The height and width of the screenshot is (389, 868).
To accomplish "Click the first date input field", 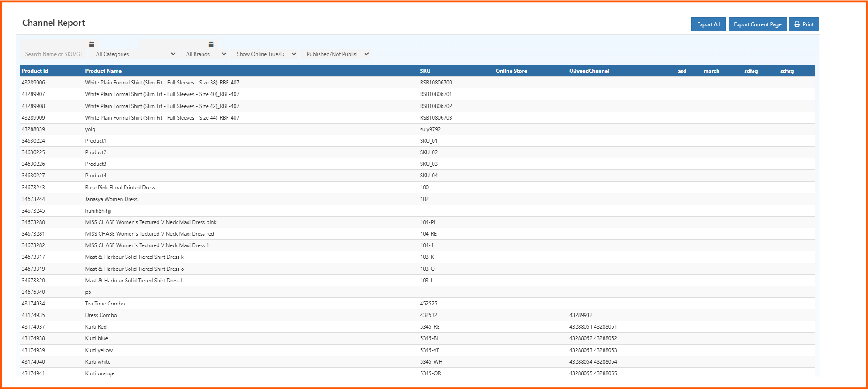I will click(53, 44).
